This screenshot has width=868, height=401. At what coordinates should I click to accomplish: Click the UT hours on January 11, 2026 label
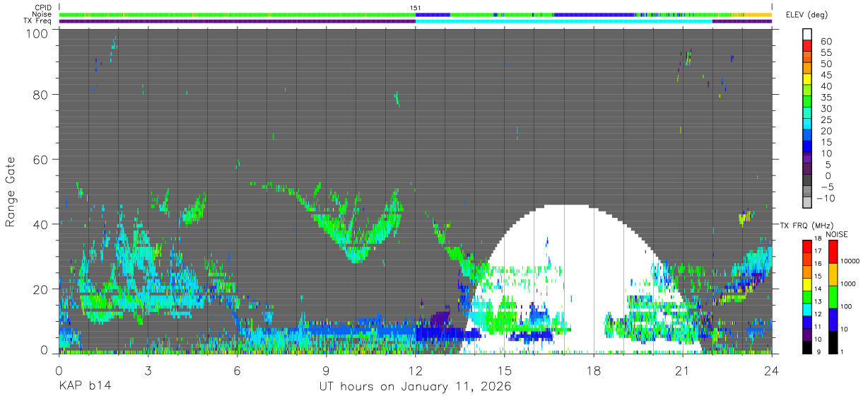point(415,387)
